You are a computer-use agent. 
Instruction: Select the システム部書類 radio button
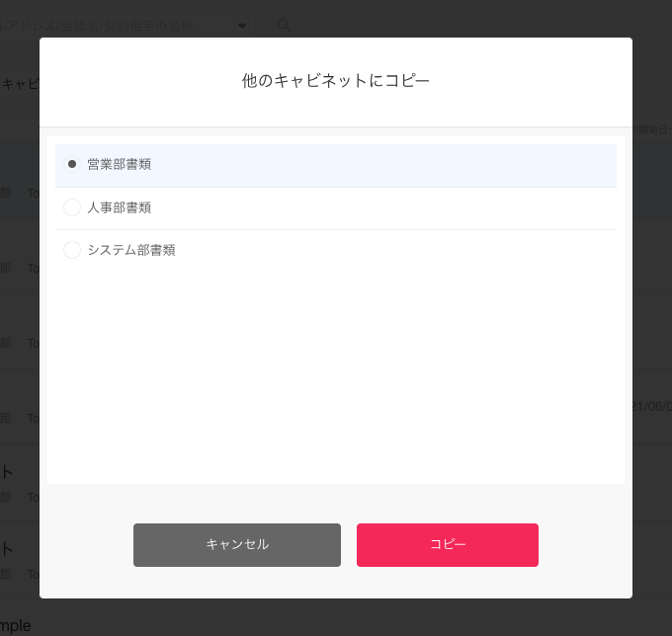point(72,250)
